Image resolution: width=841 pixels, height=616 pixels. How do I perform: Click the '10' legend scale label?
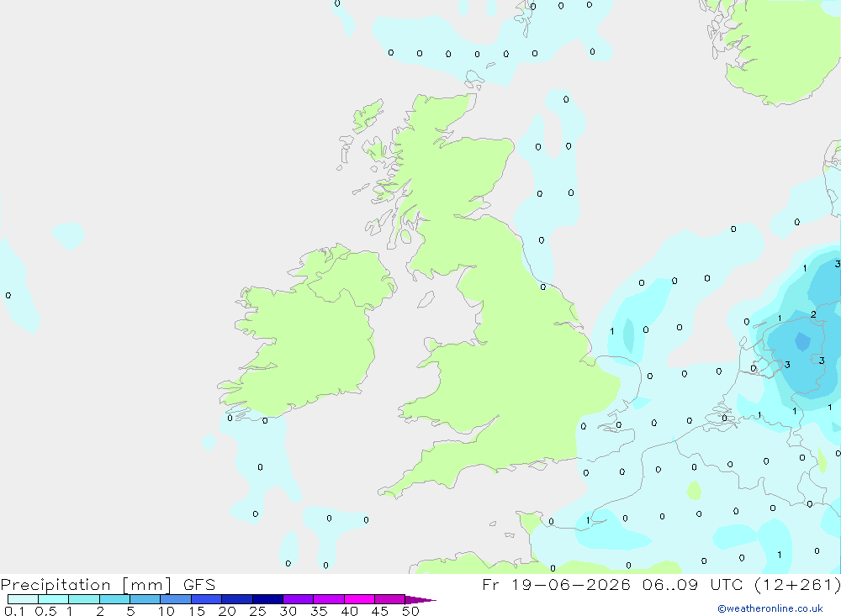[x=167, y=611]
